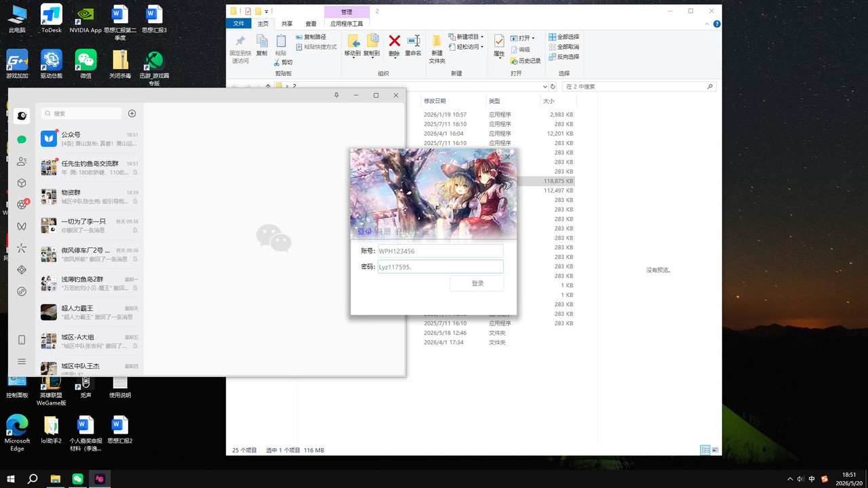This screenshot has height=488, width=868.
Task: Click Pin to Quick Access (固定到快速访问)
Action: point(240,49)
